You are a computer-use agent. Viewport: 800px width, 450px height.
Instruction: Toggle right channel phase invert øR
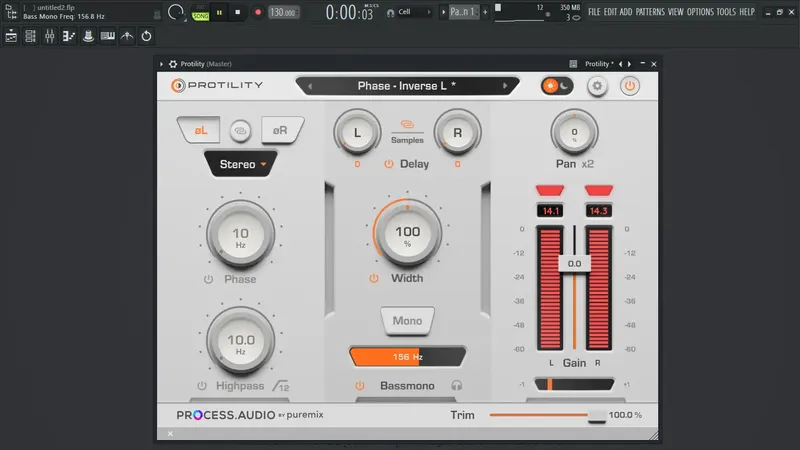[282, 130]
